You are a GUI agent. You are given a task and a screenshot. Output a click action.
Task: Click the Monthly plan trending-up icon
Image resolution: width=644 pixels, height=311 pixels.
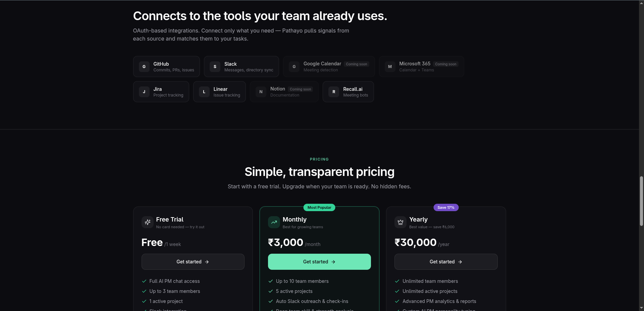coord(274,222)
